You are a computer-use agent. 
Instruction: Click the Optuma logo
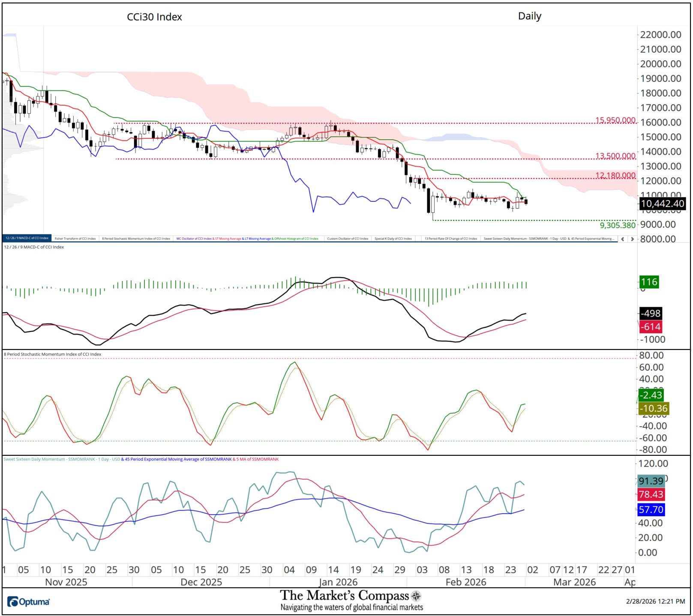click(x=28, y=601)
